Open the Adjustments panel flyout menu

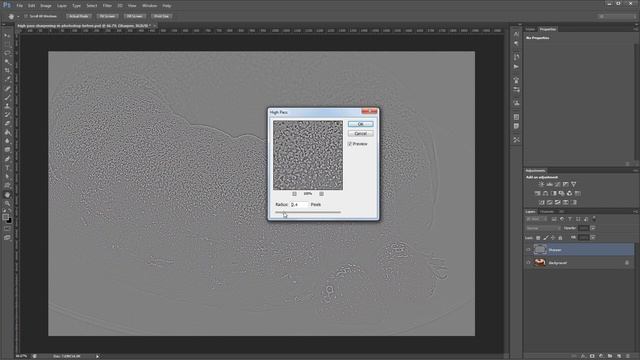click(636, 171)
